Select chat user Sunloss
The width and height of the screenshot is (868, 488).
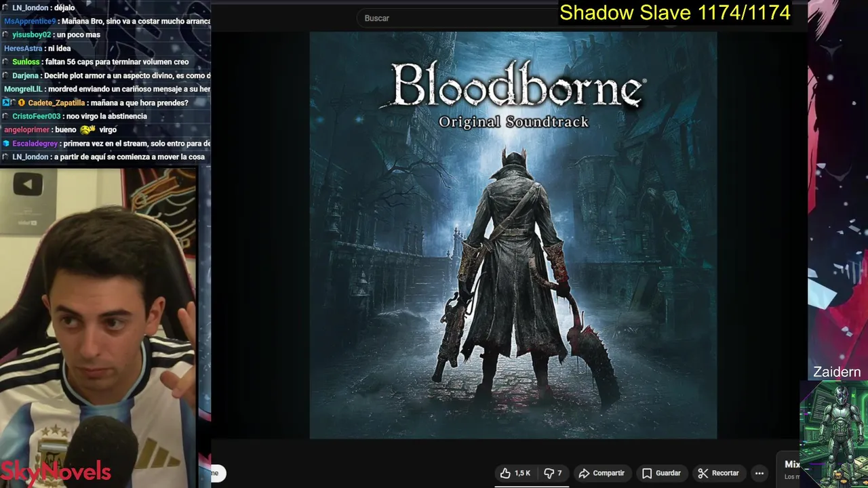point(26,62)
